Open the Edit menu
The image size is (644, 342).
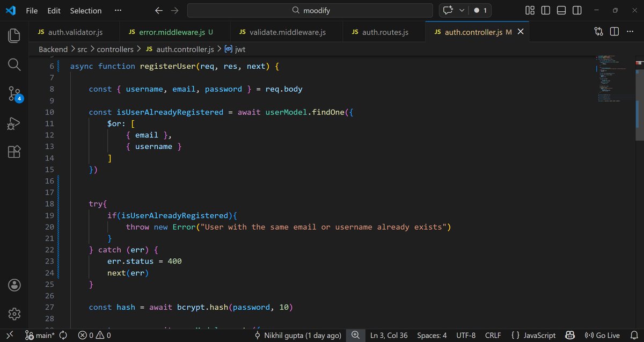click(54, 10)
